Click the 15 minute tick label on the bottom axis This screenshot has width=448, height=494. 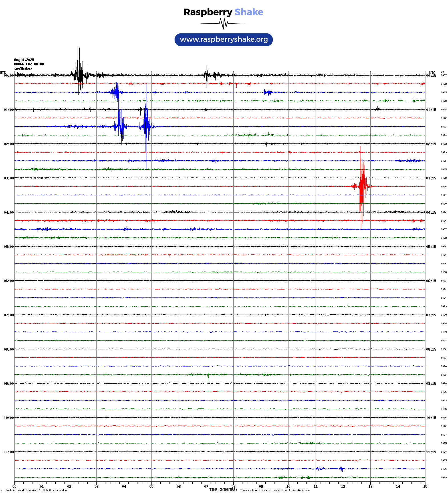pos(425,487)
